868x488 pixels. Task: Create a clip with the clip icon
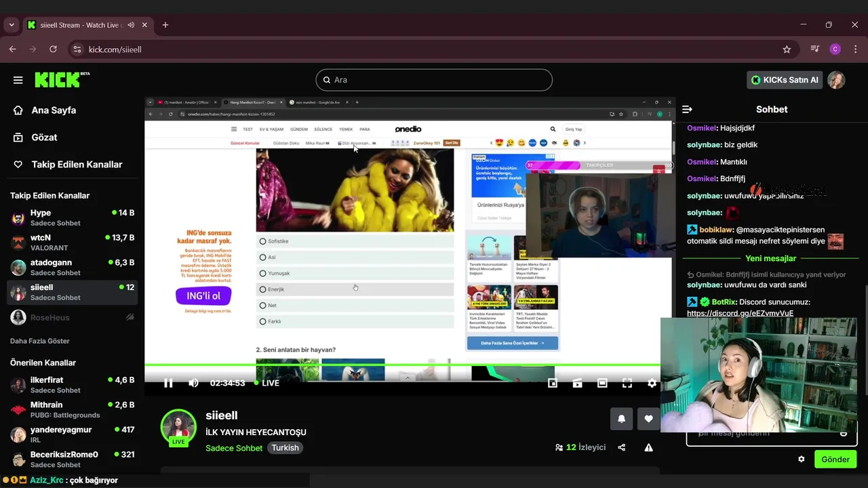[577, 383]
